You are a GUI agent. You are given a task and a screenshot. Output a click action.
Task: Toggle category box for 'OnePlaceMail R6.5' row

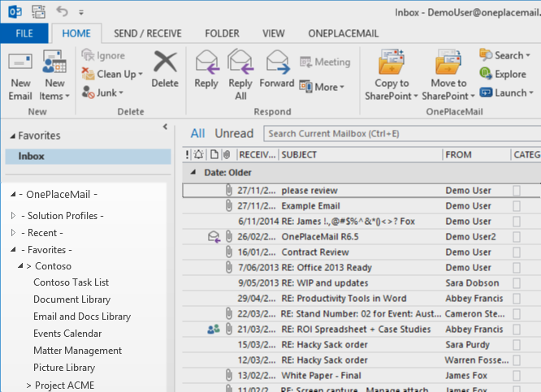[517, 237]
